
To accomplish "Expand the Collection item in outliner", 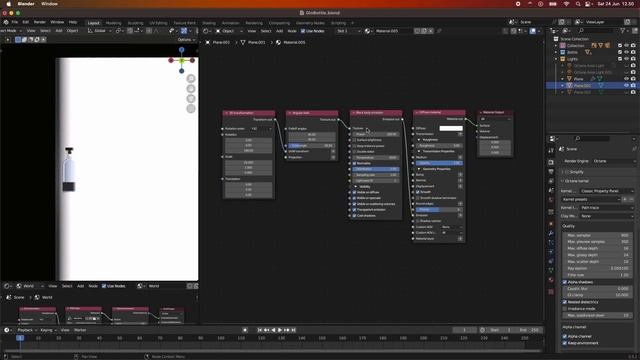I will (x=556, y=46).
